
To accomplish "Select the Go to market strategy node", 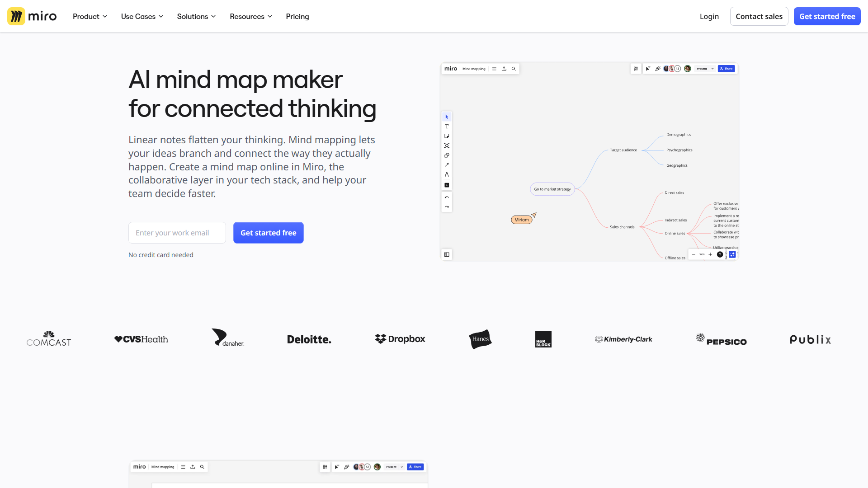I will [552, 189].
